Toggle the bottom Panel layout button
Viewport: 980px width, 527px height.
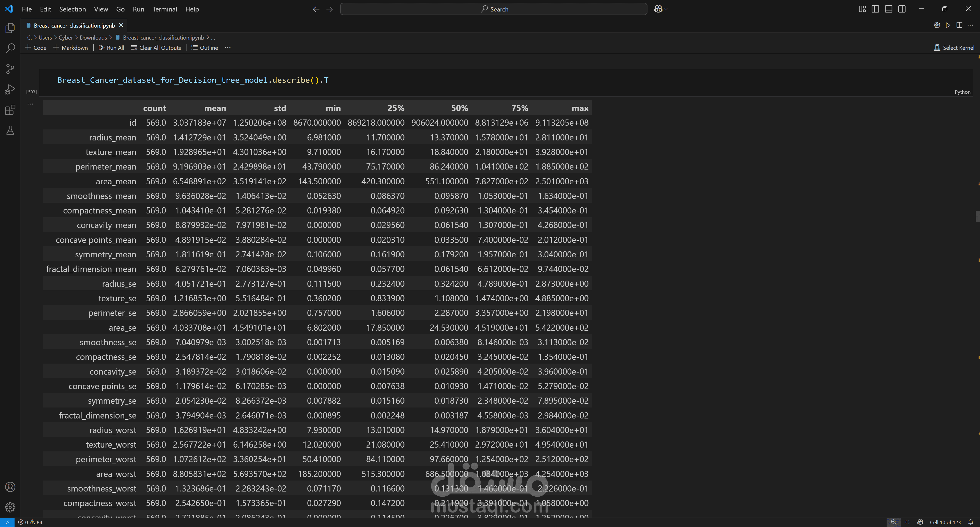pyautogui.click(x=888, y=9)
